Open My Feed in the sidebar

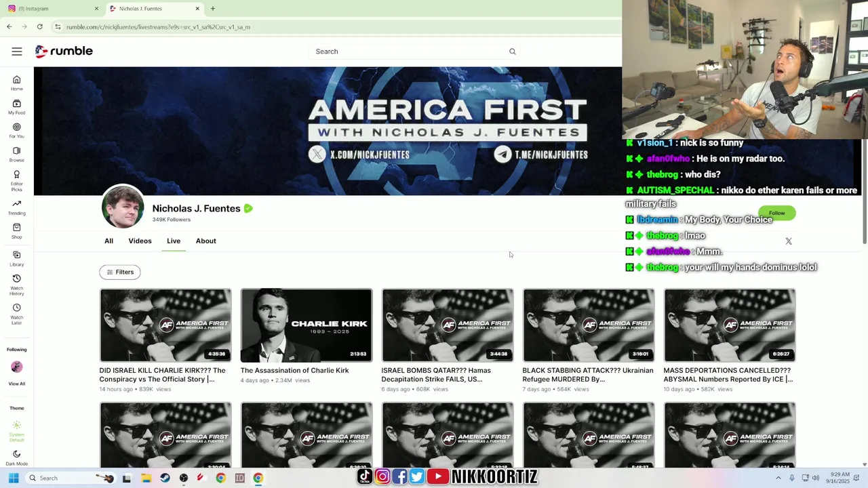[x=16, y=106]
